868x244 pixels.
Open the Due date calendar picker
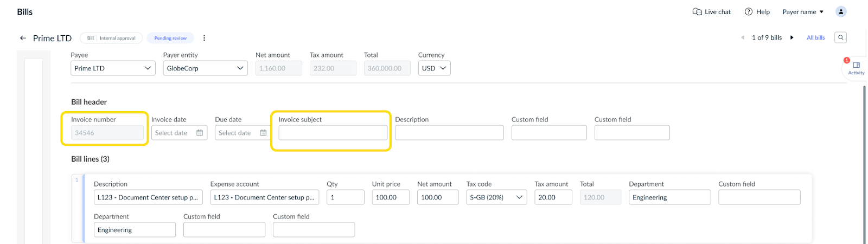pos(263,133)
